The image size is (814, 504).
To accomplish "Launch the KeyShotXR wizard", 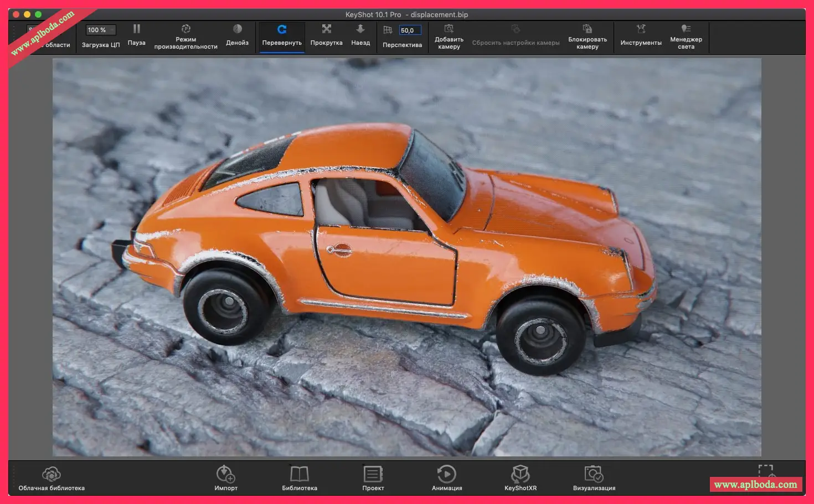I will (520, 475).
